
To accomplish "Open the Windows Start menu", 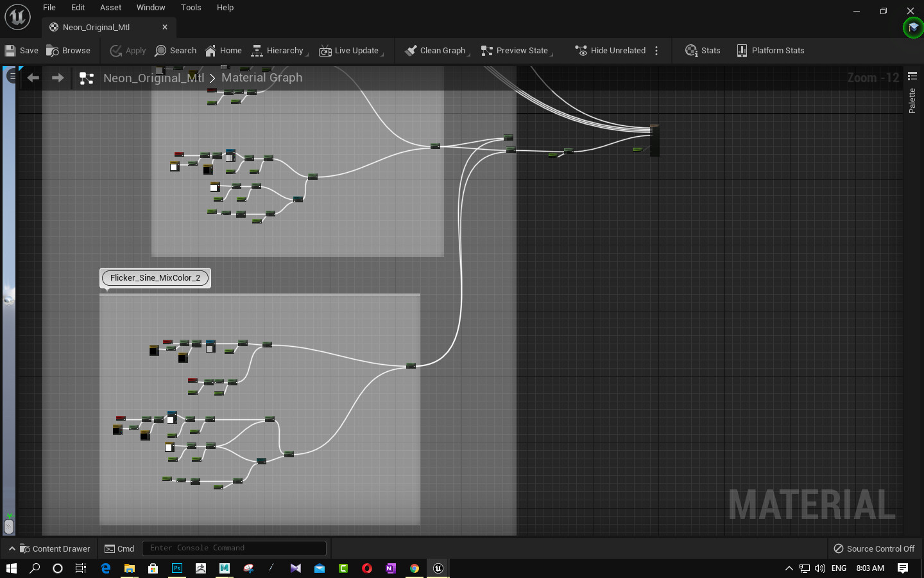I will (x=11, y=568).
